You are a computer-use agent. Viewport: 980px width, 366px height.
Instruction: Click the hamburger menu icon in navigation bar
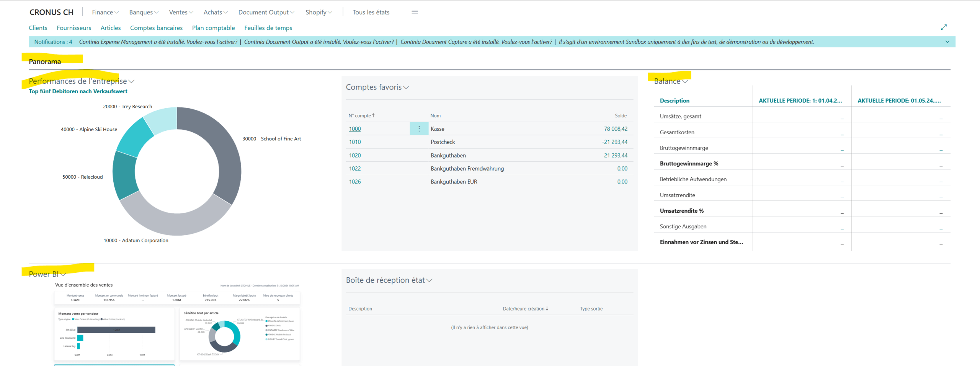(x=415, y=12)
